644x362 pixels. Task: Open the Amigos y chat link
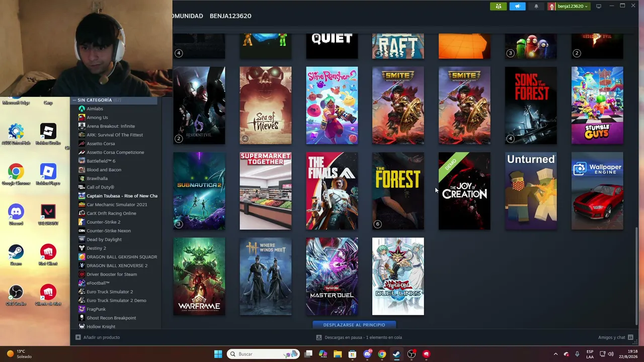612,337
